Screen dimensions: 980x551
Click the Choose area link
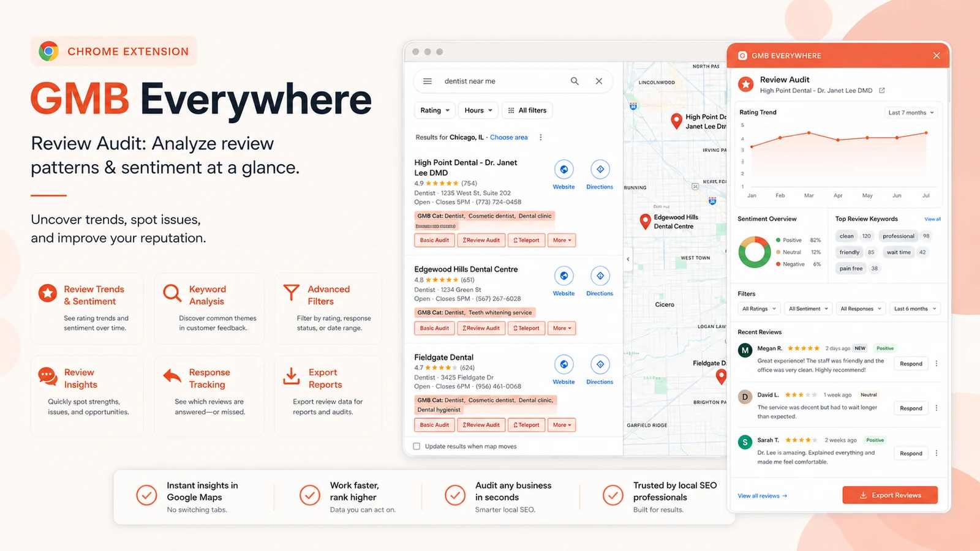pyautogui.click(x=509, y=137)
